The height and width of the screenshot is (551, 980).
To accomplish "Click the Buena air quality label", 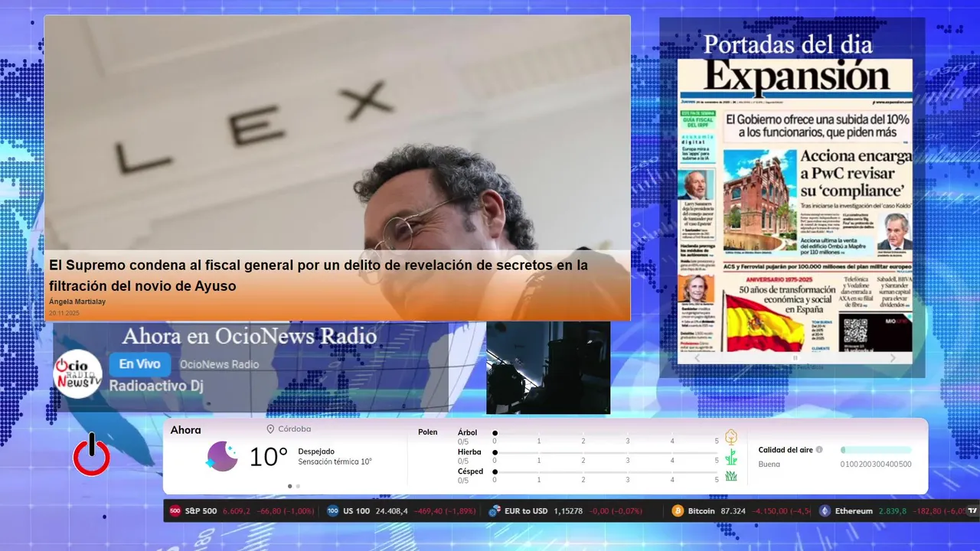I will 769,464.
